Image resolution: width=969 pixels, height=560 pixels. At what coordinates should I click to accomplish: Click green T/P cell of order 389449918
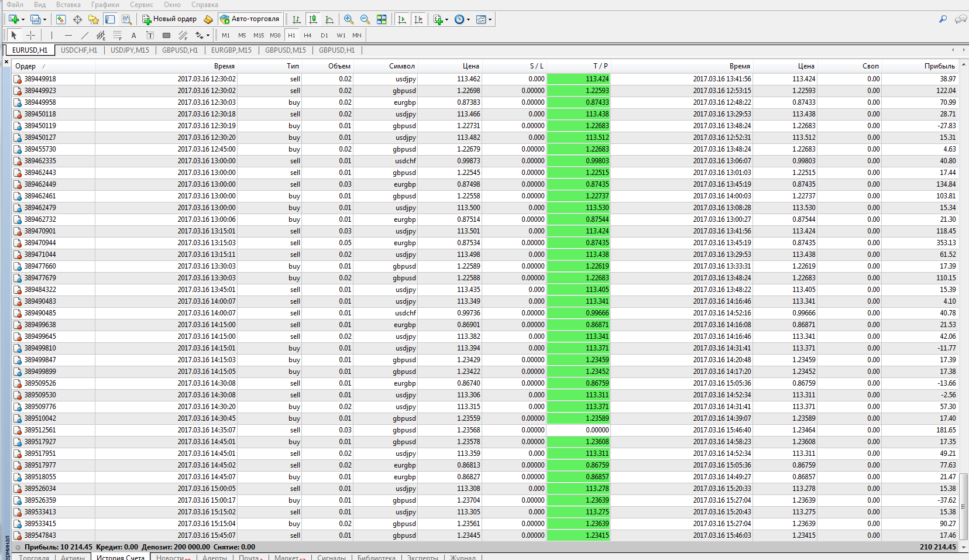pyautogui.click(x=578, y=79)
